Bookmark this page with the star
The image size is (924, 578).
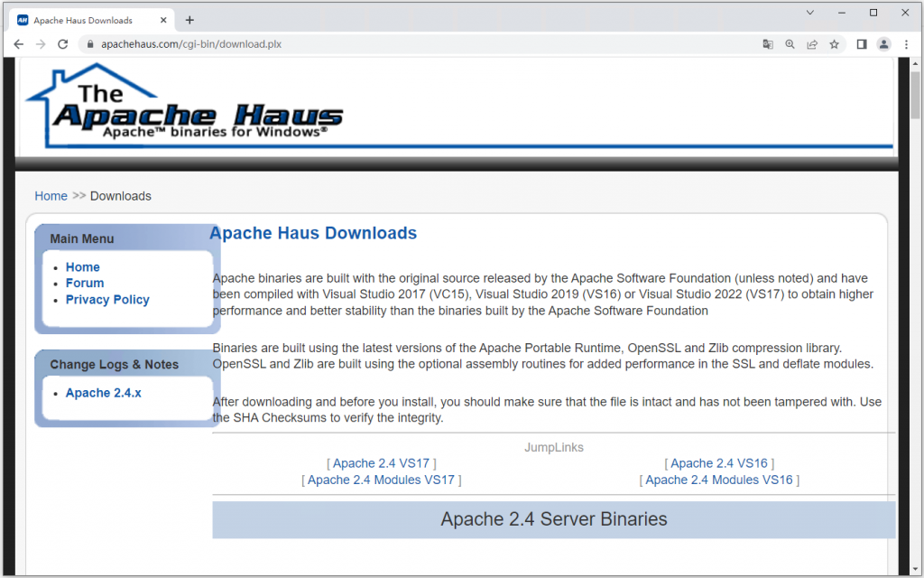coord(835,44)
